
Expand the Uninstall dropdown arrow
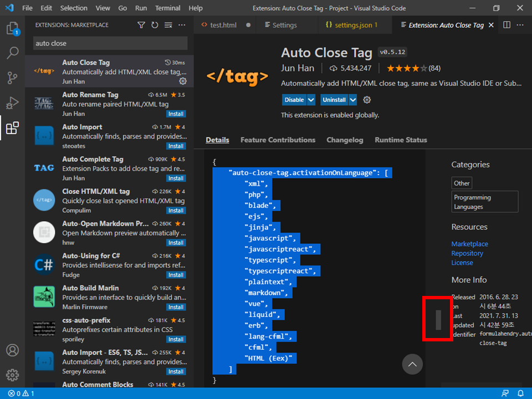[x=353, y=100]
